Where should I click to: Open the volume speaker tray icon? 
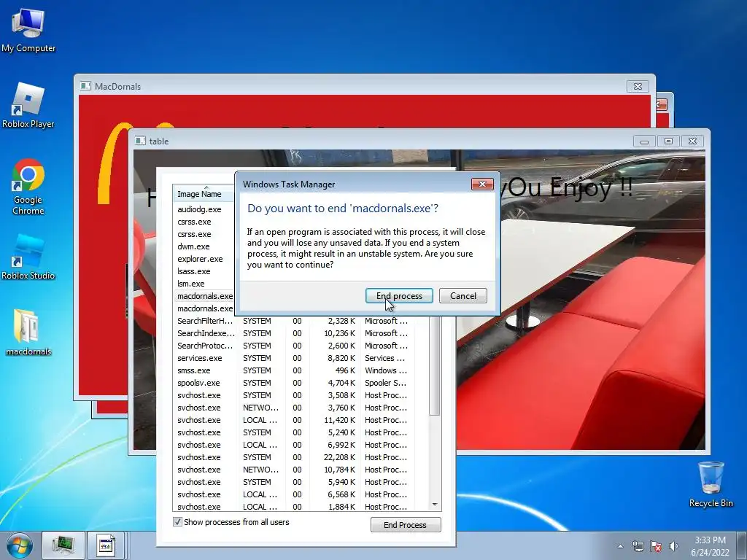point(673,546)
